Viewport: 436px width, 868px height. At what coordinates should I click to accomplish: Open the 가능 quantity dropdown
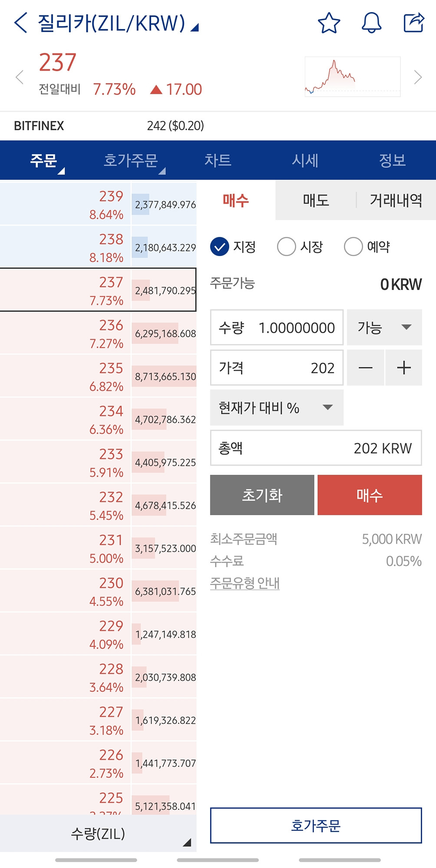(x=384, y=328)
